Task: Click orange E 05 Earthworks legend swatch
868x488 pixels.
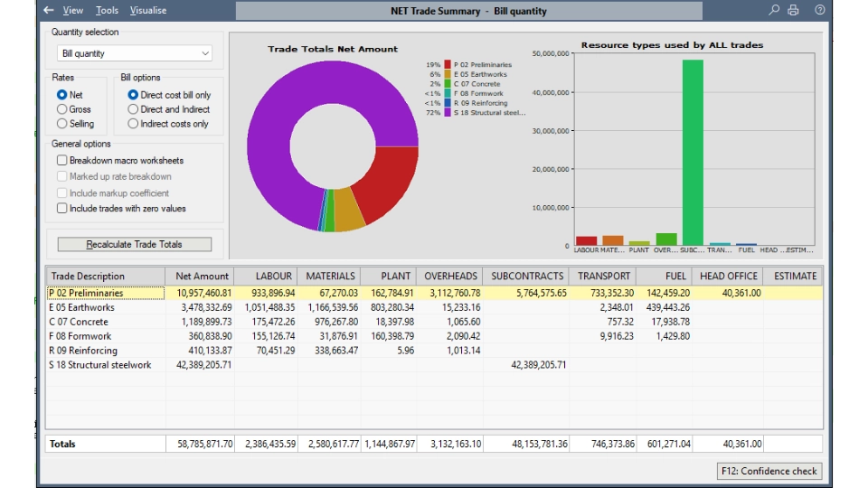Action: pos(448,74)
